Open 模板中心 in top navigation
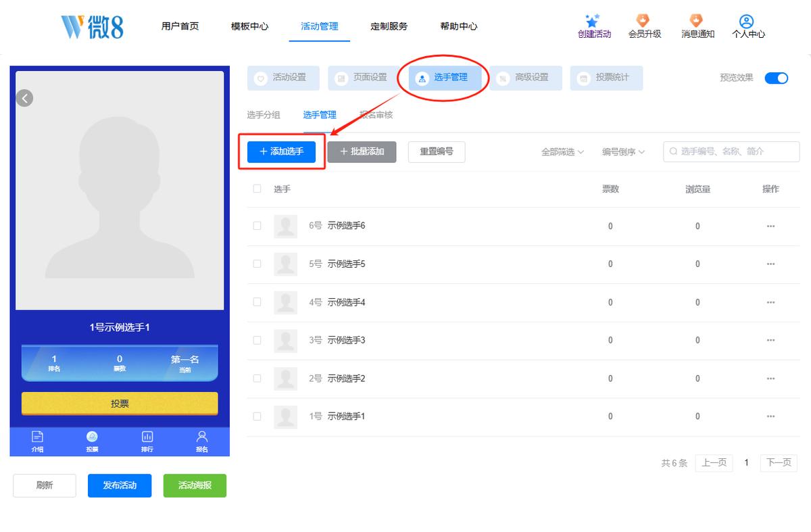Screen dimensions: 811x532 pos(249,26)
